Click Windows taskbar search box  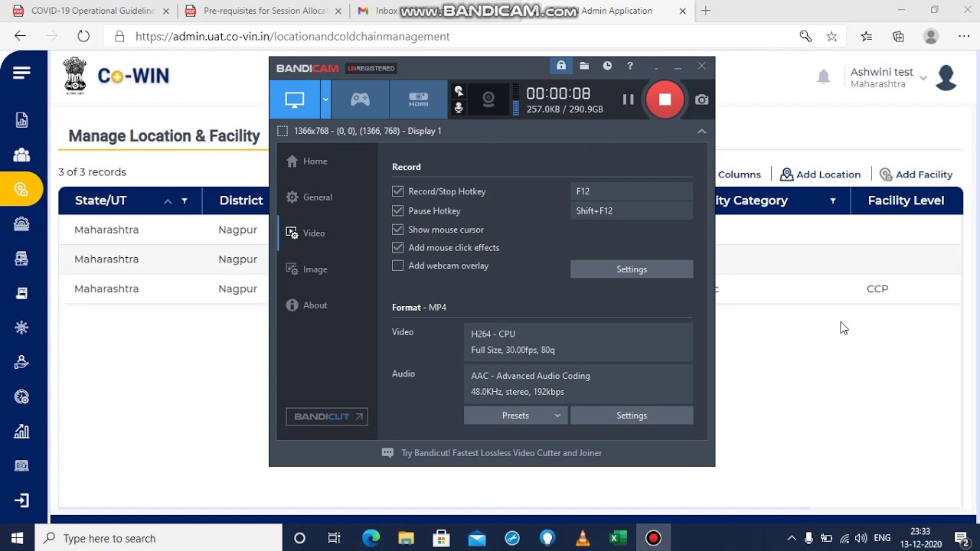click(159, 538)
